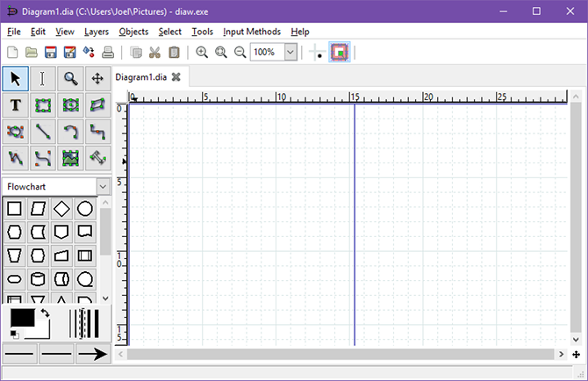The height and width of the screenshot is (381, 588).
Task: Select the Arc tool
Action: point(70,132)
